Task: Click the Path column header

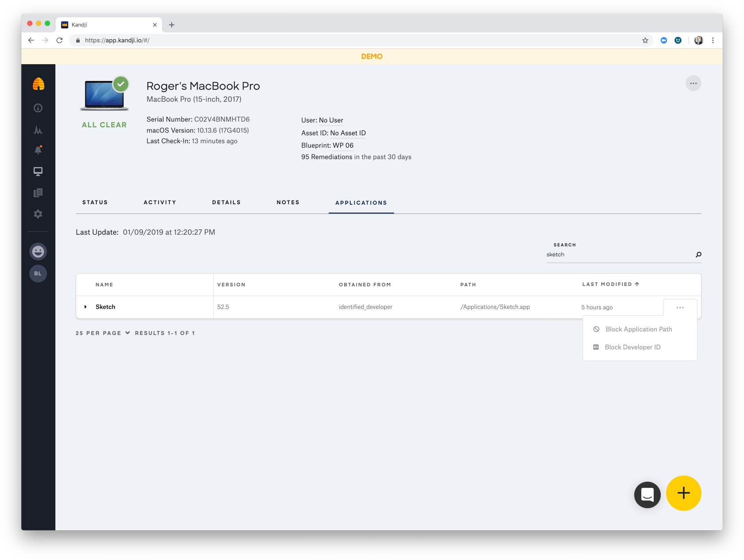Action: [x=468, y=285]
